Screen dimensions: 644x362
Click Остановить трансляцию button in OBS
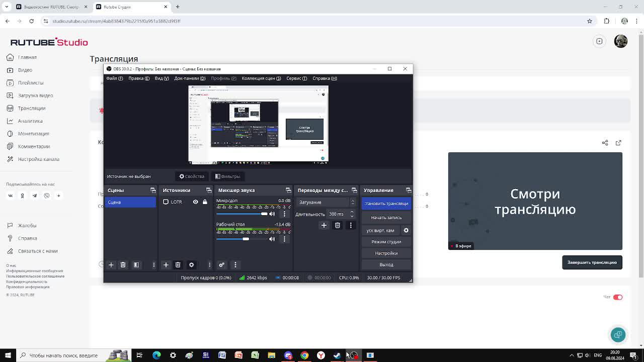coord(386,204)
